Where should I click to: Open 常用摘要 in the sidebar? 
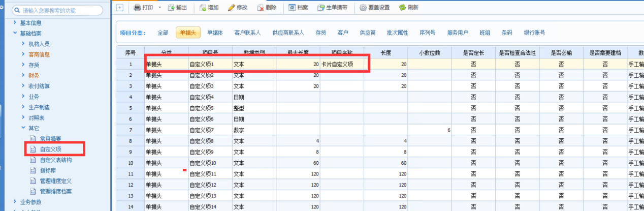[50, 139]
